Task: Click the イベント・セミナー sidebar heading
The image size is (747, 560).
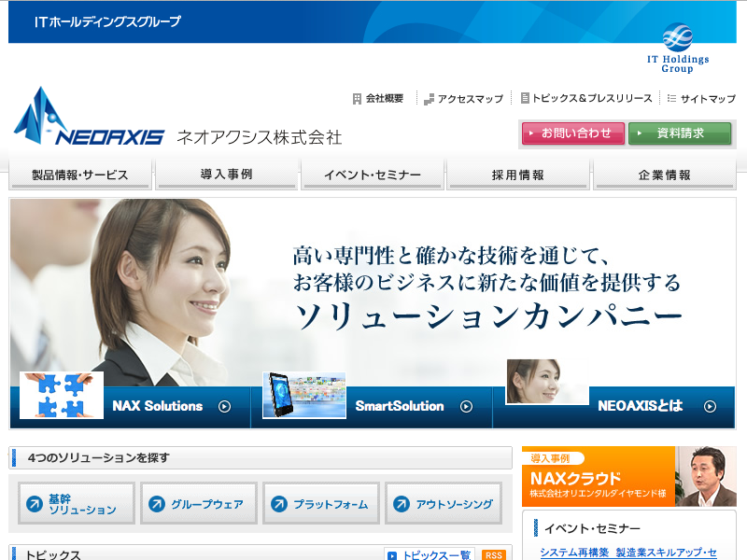Action: [592, 528]
